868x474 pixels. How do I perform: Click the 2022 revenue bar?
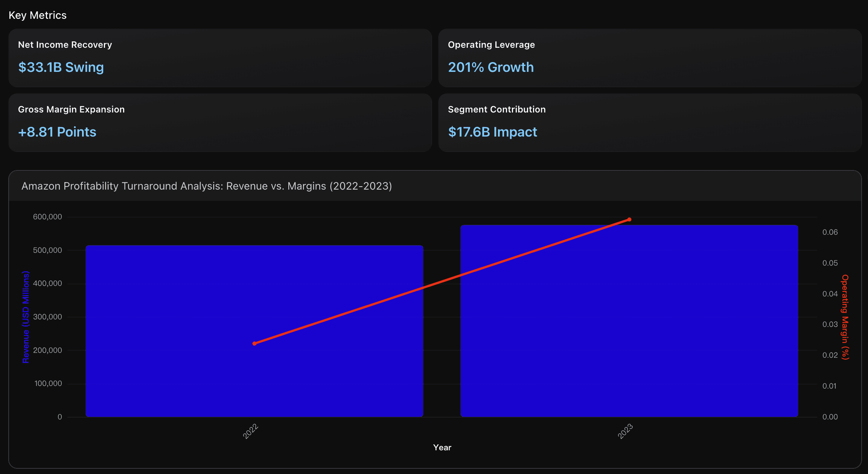point(254,331)
